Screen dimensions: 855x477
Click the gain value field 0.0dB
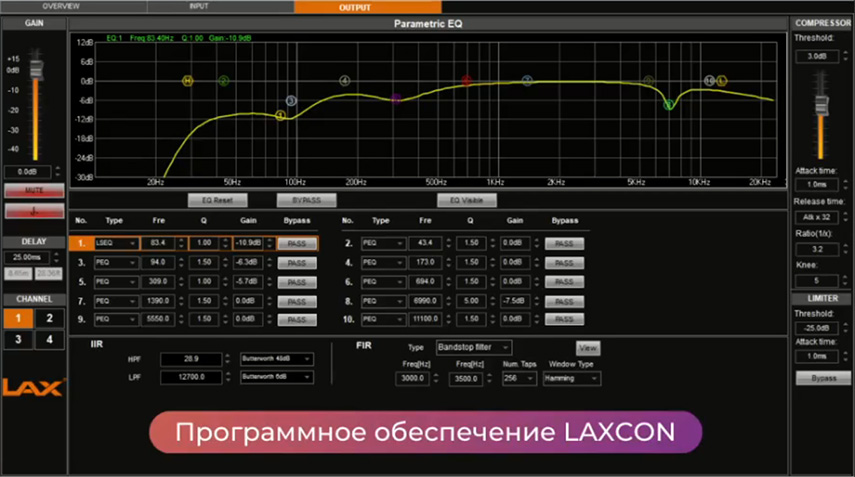pyautogui.click(x=28, y=172)
